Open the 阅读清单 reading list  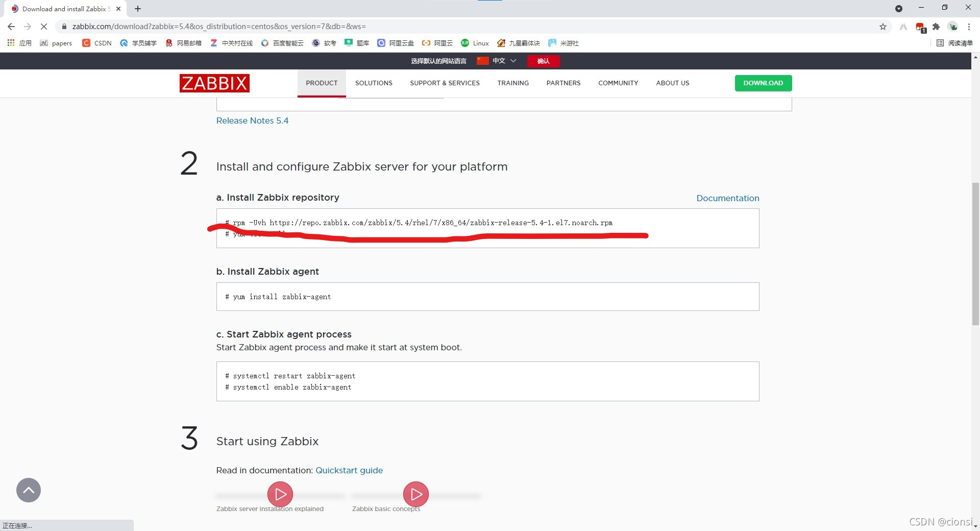[x=954, y=43]
